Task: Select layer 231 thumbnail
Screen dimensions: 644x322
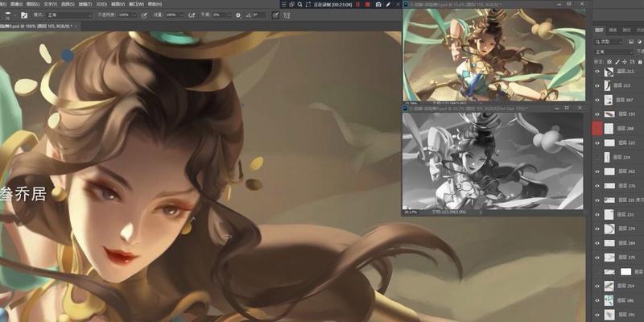Action: (609, 214)
